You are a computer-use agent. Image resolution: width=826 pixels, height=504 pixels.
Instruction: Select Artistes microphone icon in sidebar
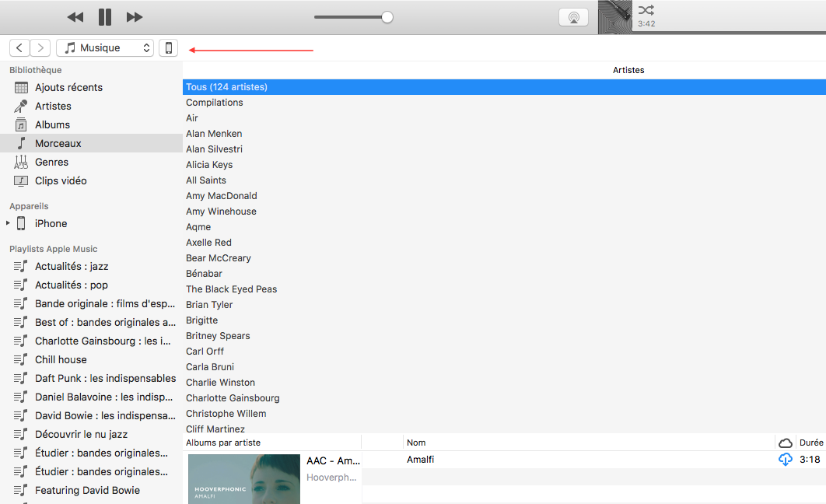coord(21,107)
